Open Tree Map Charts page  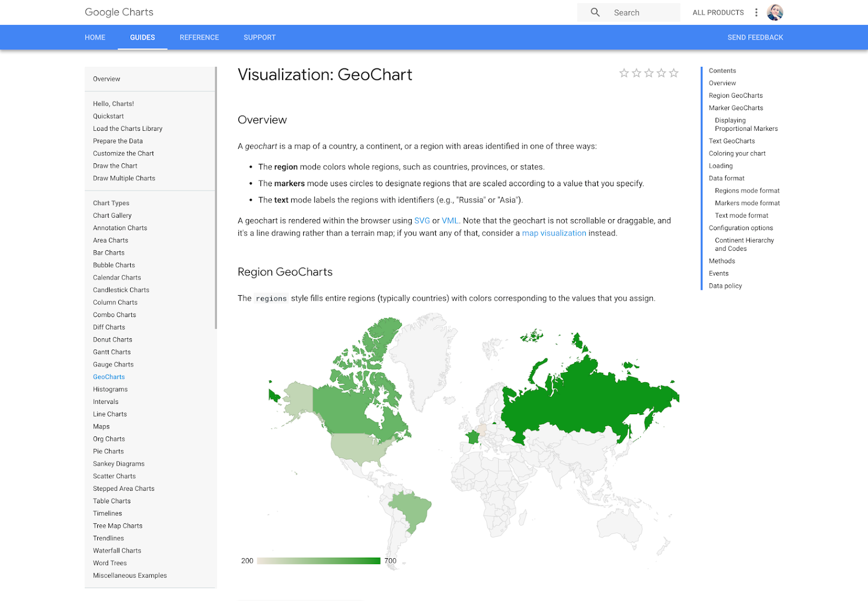pyautogui.click(x=117, y=526)
